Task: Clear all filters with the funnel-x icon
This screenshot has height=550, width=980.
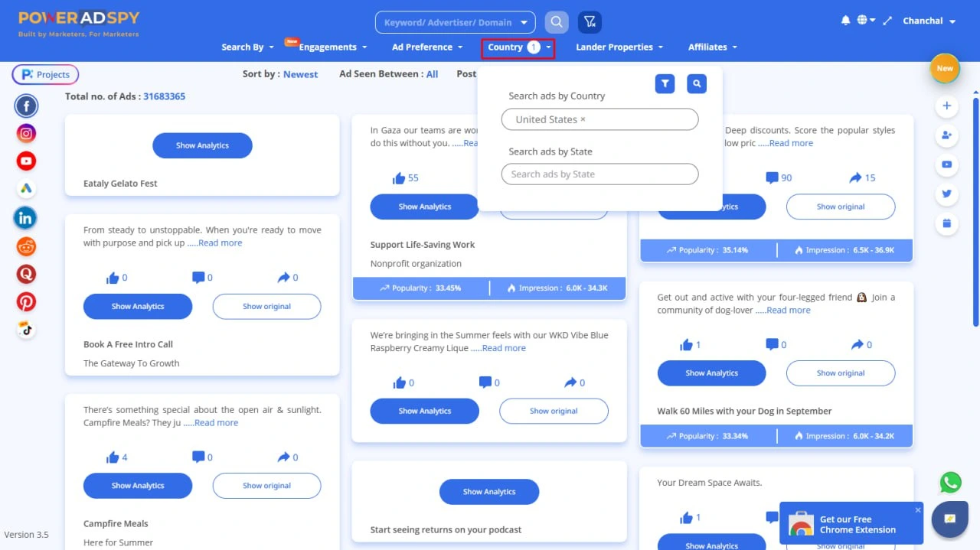Action: [x=590, y=22]
